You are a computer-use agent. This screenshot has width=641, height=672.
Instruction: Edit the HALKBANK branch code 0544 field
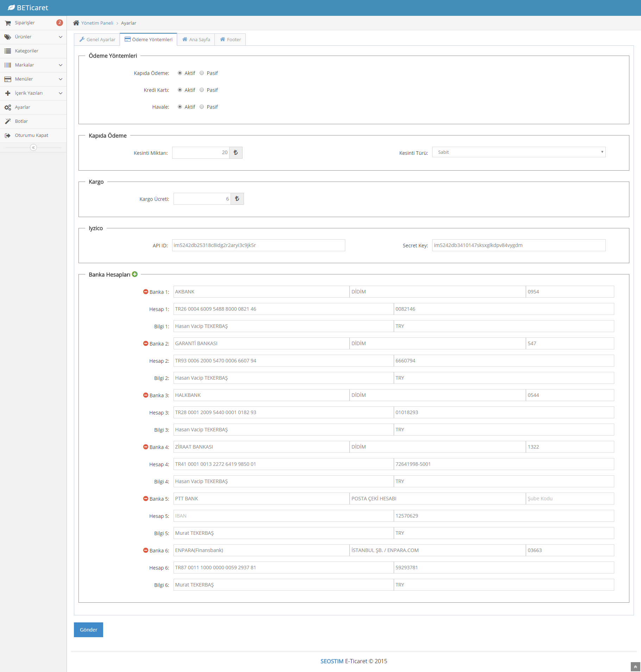point(570,395)
